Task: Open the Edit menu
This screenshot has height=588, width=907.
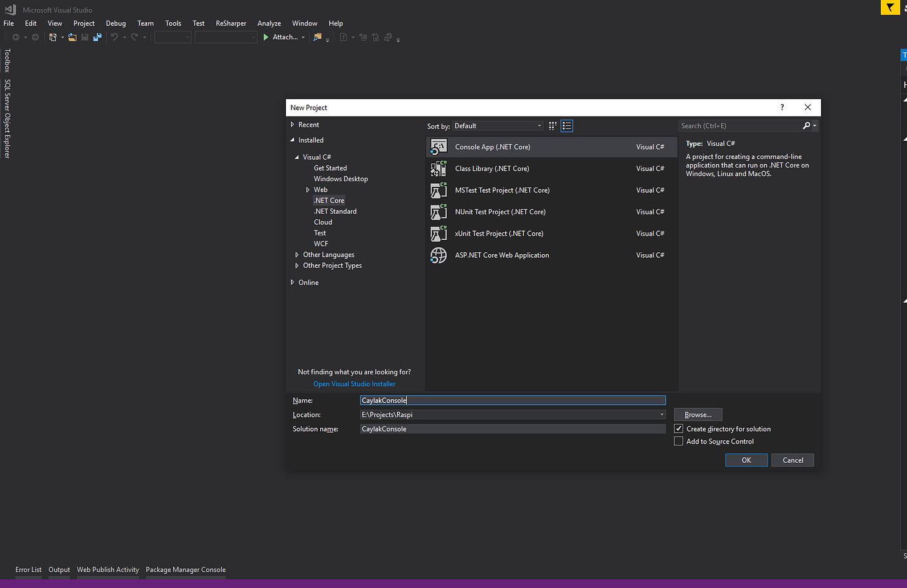Action: tap(31, 23)
